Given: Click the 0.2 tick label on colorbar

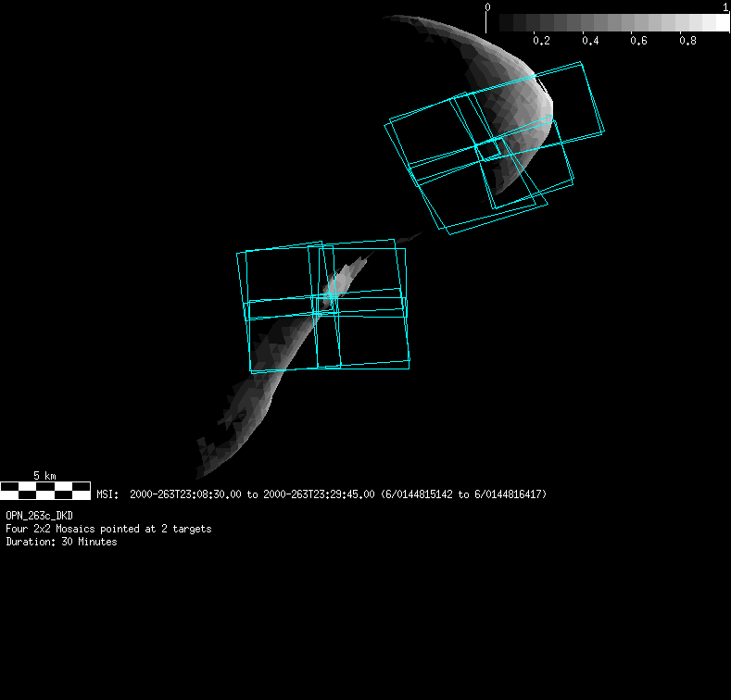Looking at the screenshot, I should 542,41.
